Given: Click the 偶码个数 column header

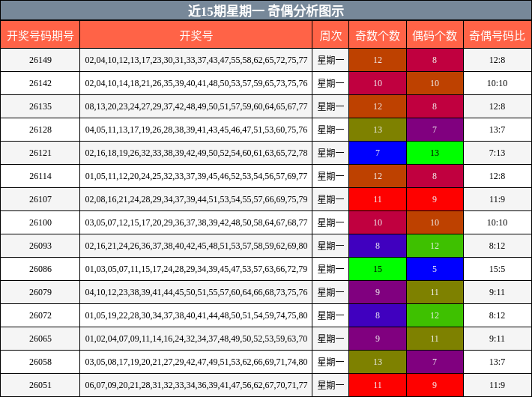Looking at the screenshot, I should coord(435,35).
